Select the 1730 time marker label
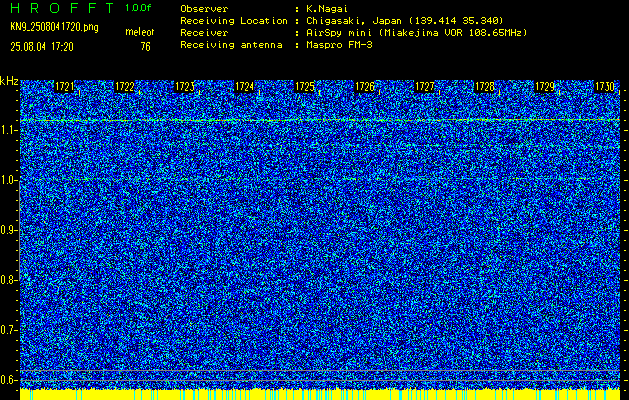The image size is (629, 400). pos(605,87)
